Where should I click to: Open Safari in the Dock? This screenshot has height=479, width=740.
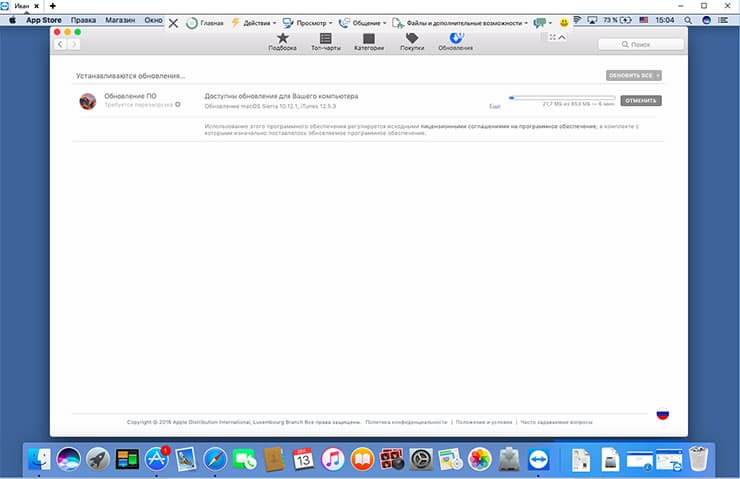coord(215,459)
